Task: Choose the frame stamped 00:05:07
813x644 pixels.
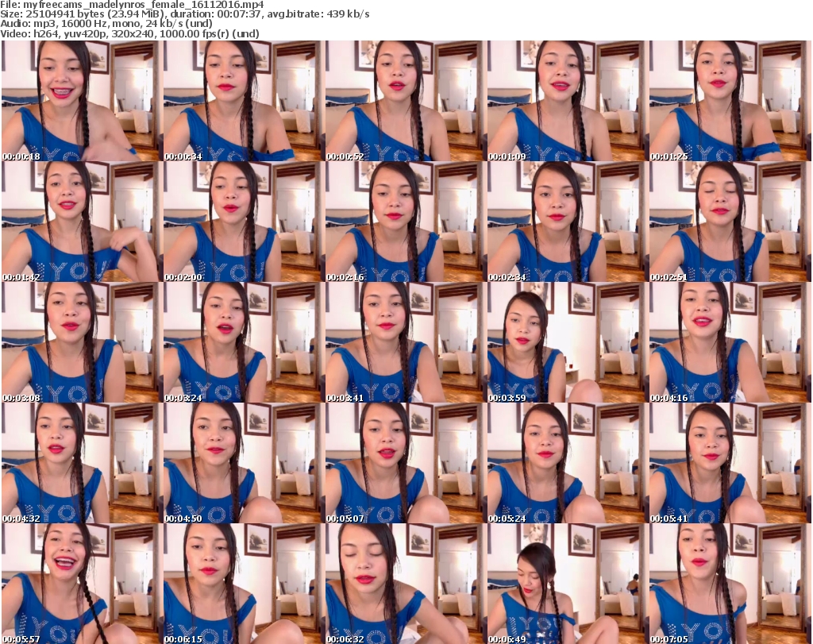Action: [405, 462]
